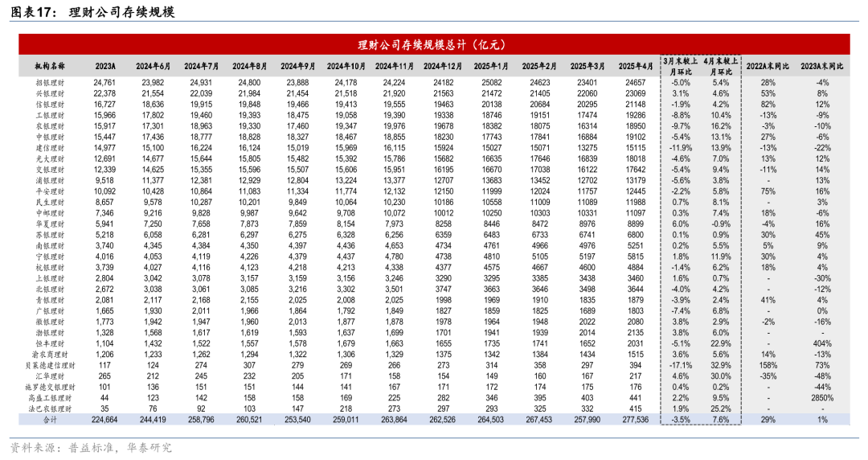
Task: Click the '3月末较上月环比' column header
Action: click(681, 66)
